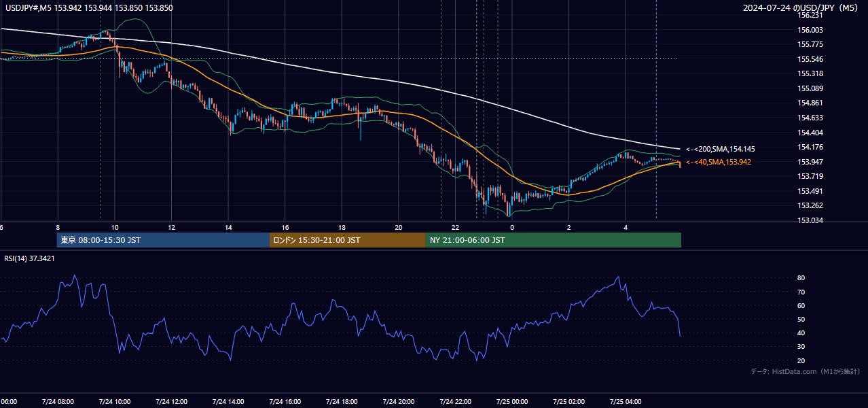The width and height of the screenshot is (868, 408).
Task: Click the RSI 80 level label
Action: 801,278
